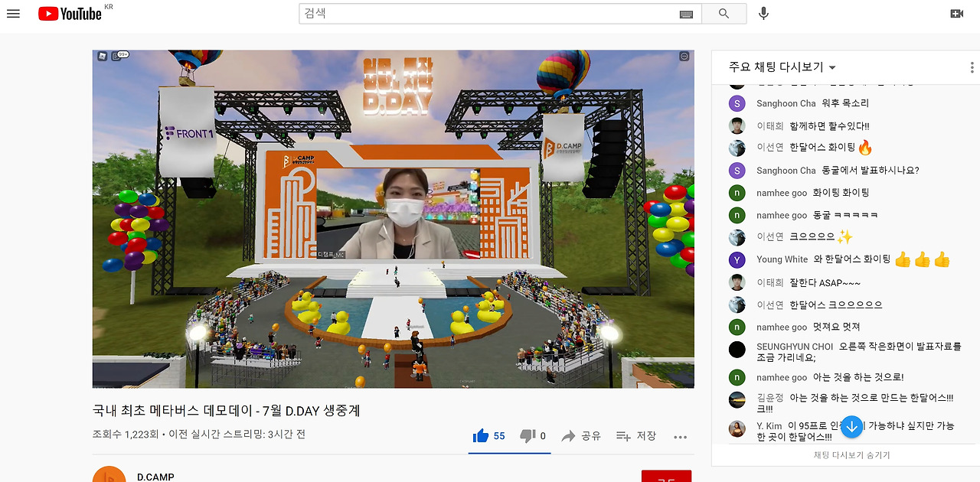Share the video via 공유 button
Image resolution: width=980 pixels, height=482 pixels.
point(581,436)
